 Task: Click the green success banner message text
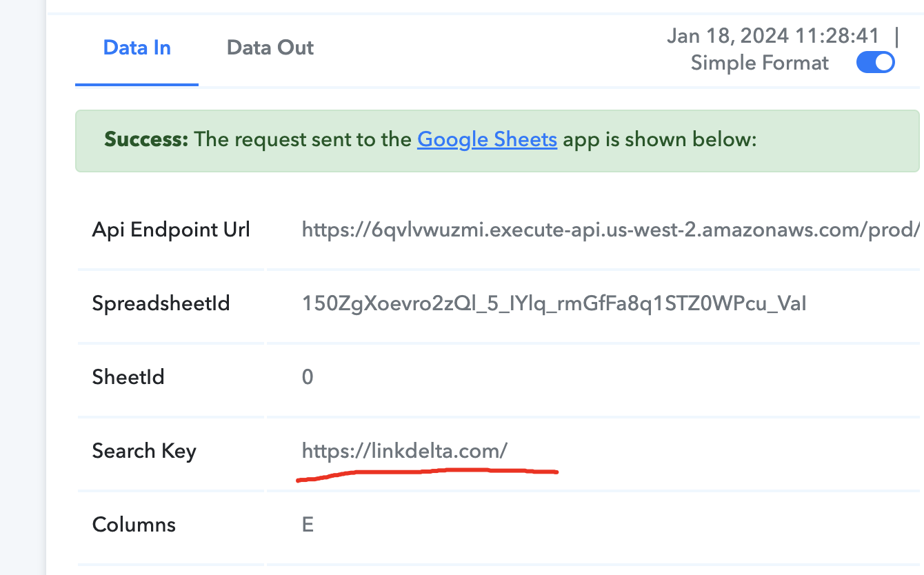click(x=430, y=140)
